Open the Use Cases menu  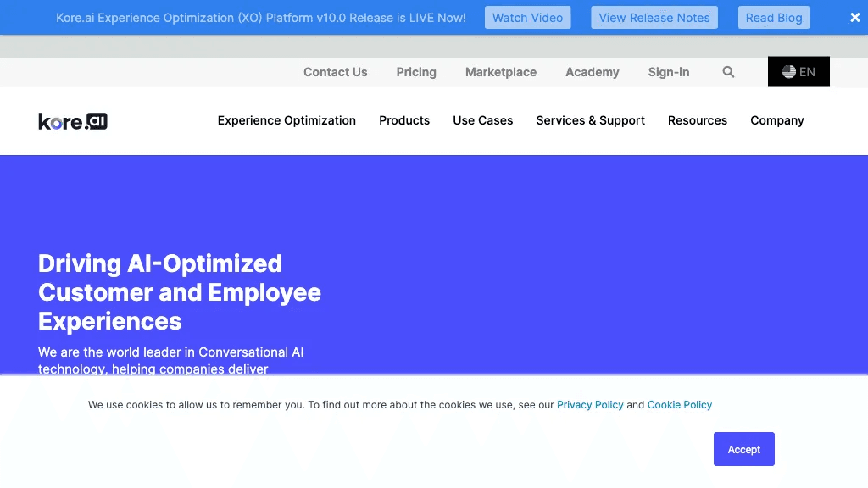point(482,120)
